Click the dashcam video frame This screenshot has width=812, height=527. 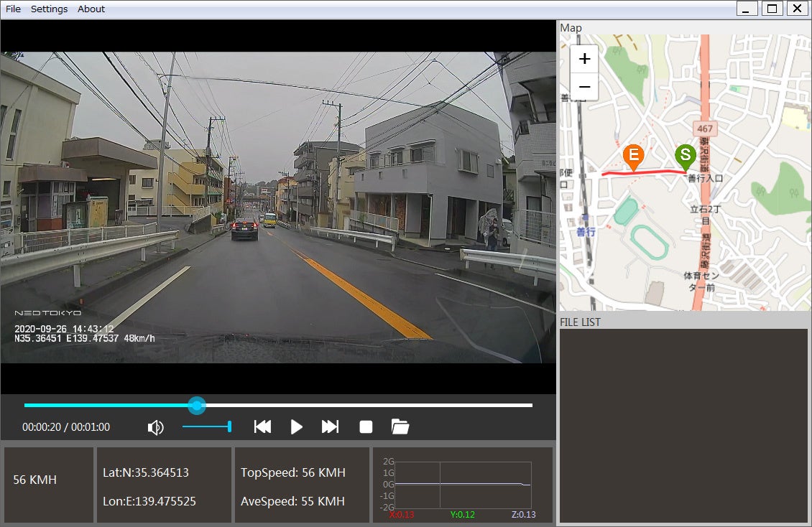tap(278, 207)
